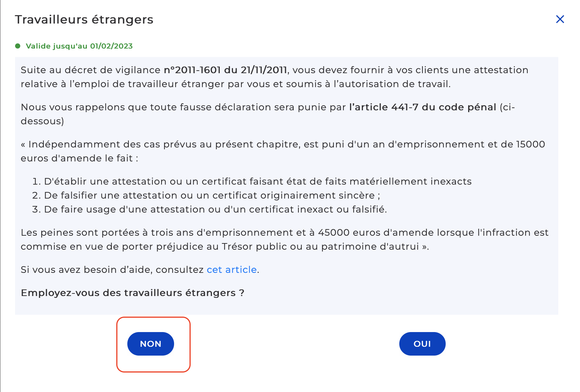Close the Travailleurs étrangers dialog
The height and width of the screenshot is (392, 580).
coord(560,19)
